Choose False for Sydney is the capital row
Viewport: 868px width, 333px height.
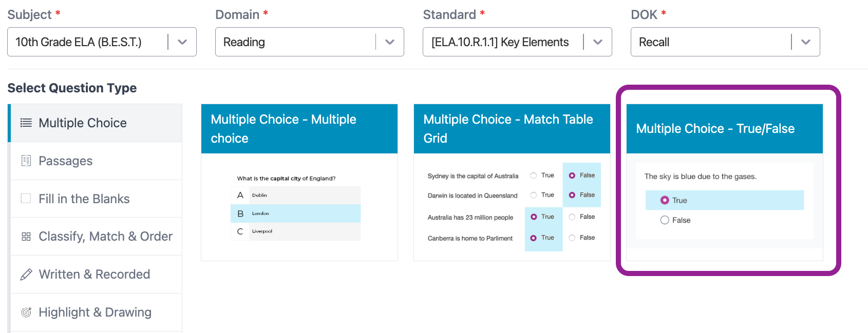pos(572,175)
